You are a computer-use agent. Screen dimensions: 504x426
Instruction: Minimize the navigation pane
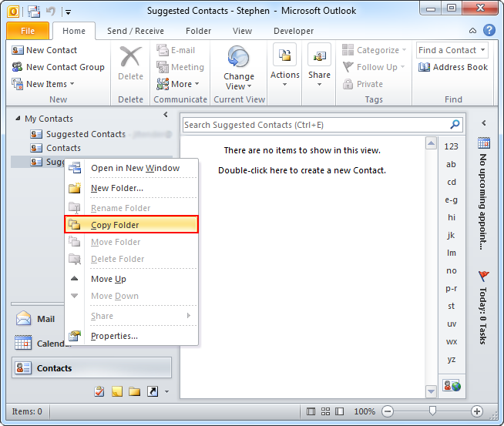click(166, 114)
